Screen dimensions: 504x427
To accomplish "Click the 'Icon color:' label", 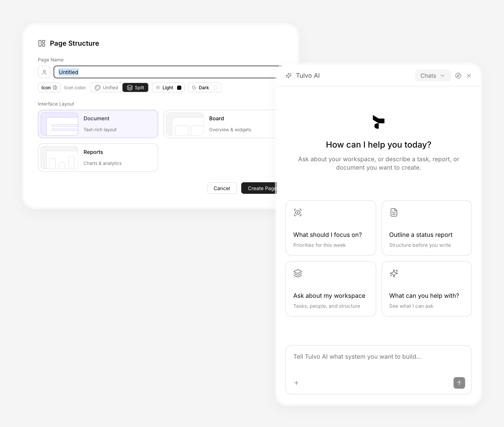I will [75, 88].
